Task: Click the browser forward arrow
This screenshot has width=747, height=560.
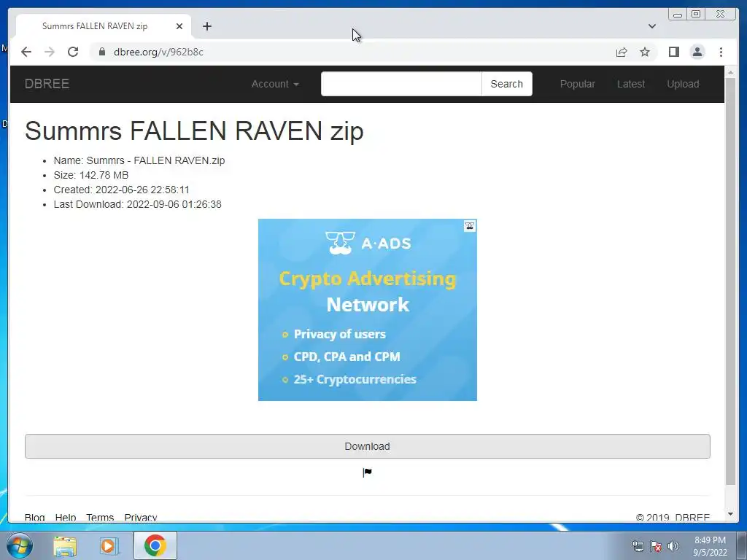Action: 50,52
